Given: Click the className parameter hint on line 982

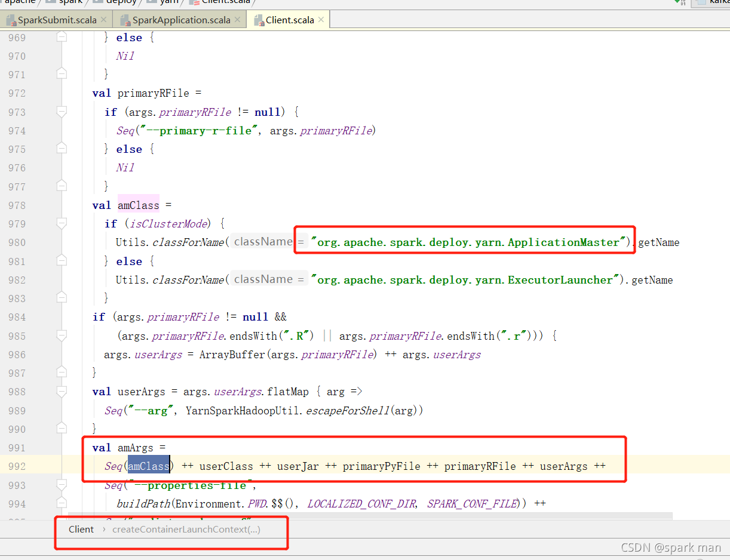Looking at the screenshot, I should tap(268, 279).
